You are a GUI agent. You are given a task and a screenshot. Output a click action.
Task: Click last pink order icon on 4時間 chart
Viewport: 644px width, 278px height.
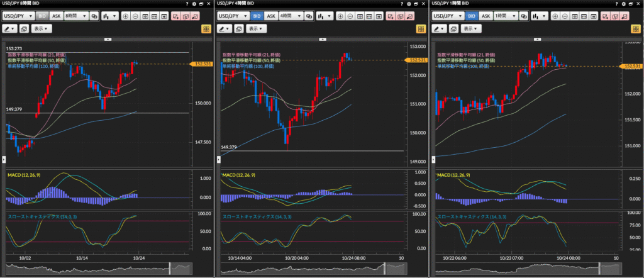point(409,16)
